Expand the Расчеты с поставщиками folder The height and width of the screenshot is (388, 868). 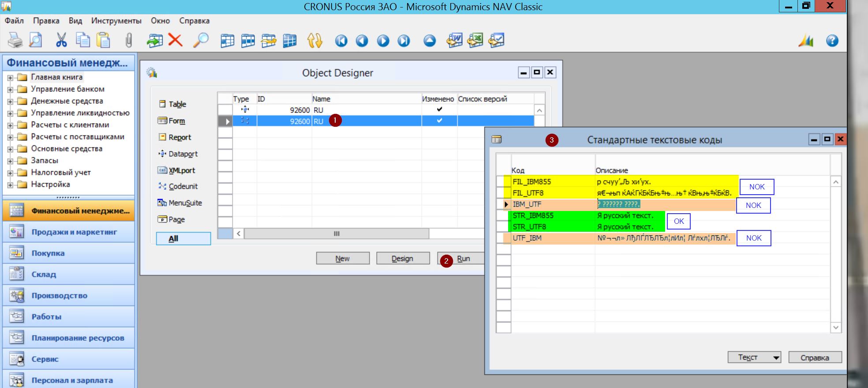tap(10, 137)
